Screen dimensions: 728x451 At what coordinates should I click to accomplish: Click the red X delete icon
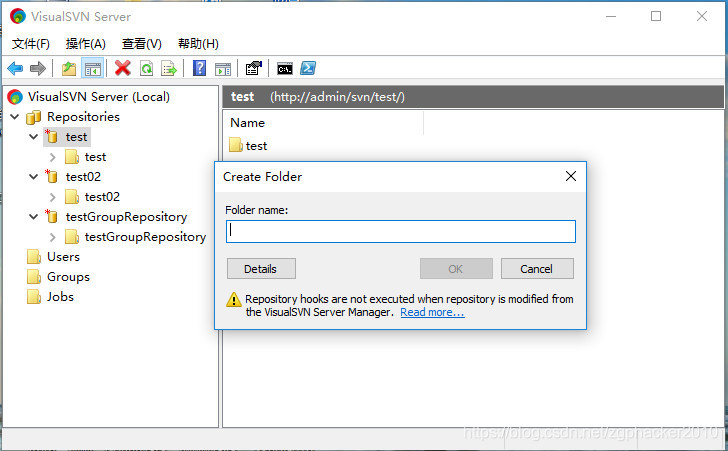coord(123,68)
